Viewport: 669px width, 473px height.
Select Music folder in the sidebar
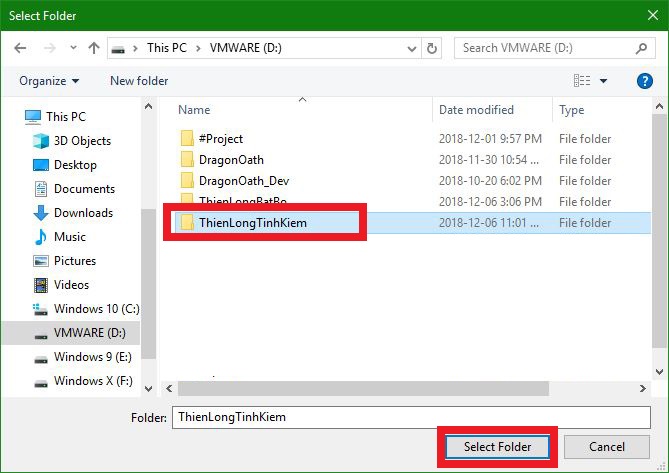click(x=70, y=237)
